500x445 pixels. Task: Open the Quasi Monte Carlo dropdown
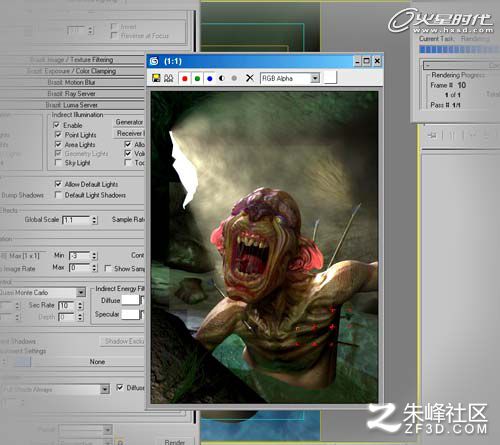point(43,293)
